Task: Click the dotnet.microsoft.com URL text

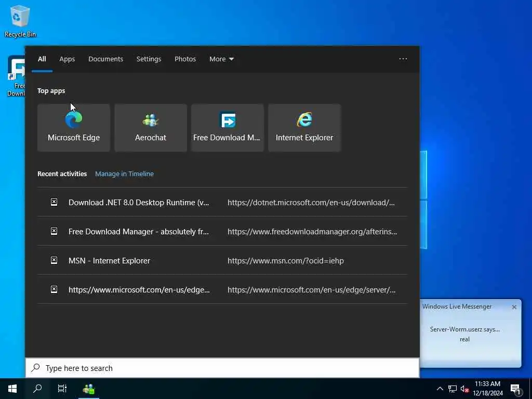Action: click(x=311, y=203)
